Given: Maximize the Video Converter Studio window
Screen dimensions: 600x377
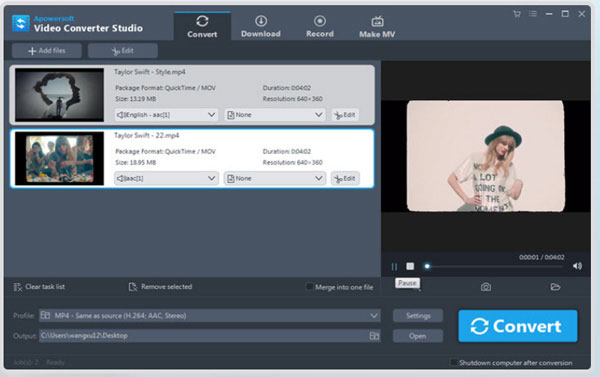Looking at the screenshot, I should click(x=565, y=14).
